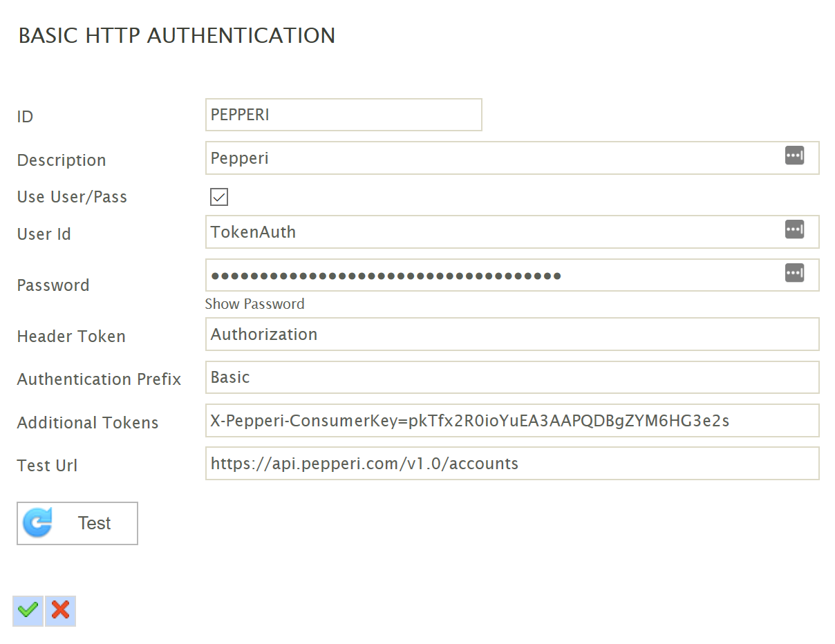
Task: Focus the Header Token input
Action: [x=512, y=334]
